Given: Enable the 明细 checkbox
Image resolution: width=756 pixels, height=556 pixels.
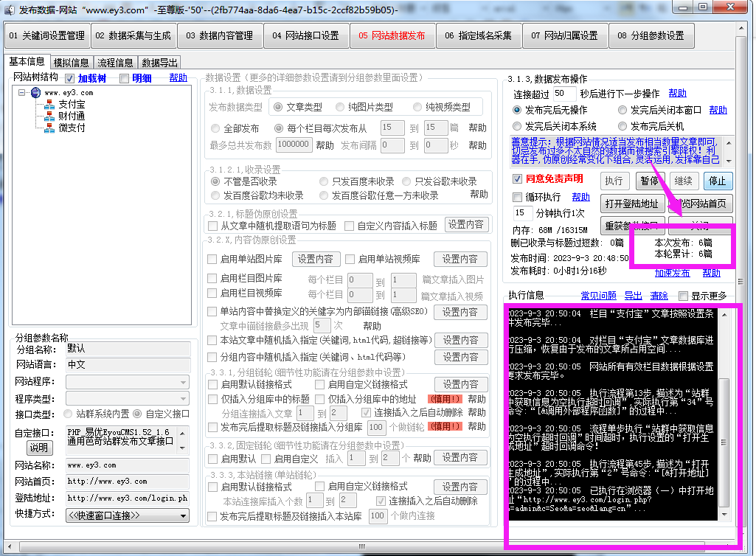Looking at the screenshot, I should tap(124, 78).
